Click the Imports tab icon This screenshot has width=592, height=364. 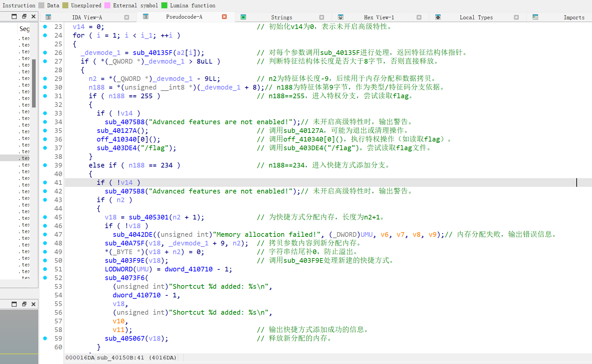click(535, 17)
